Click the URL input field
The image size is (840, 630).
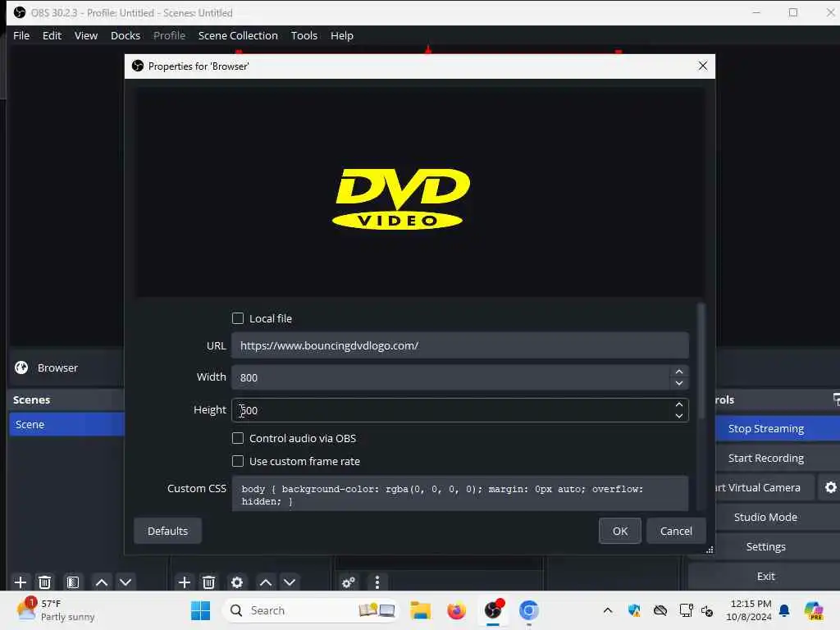tap(459, 345)
